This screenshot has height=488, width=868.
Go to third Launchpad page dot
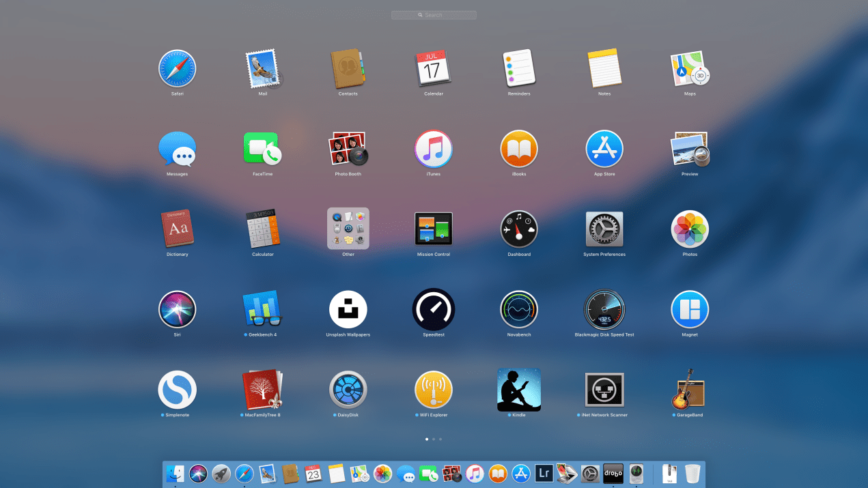pos(440,440)
